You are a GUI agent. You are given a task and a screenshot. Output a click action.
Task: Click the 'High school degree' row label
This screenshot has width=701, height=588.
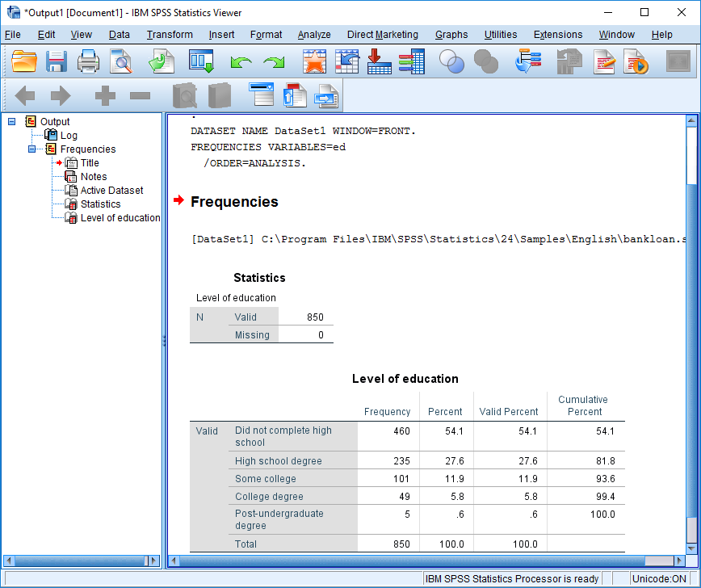click(278, 461)
